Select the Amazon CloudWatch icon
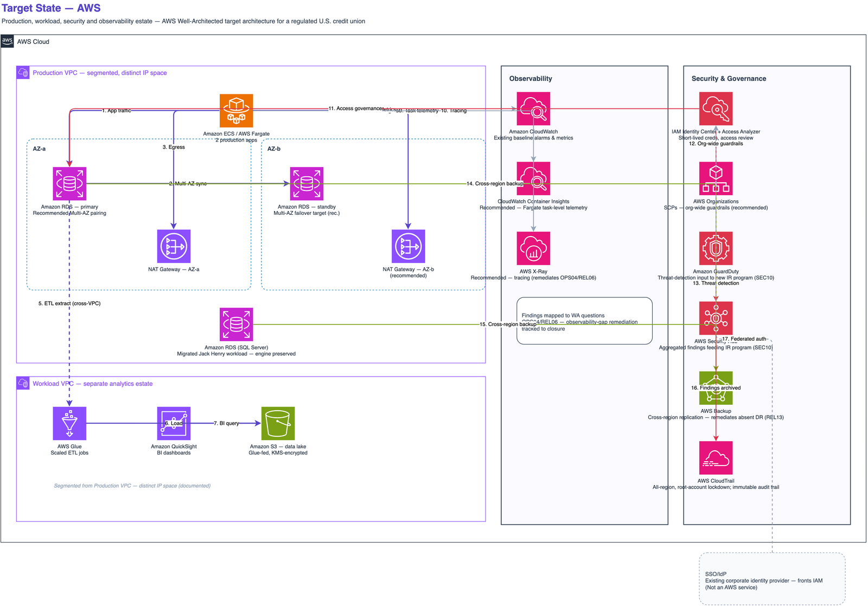Viewport: 868px width, 606px height. click(x=533, y=109)
